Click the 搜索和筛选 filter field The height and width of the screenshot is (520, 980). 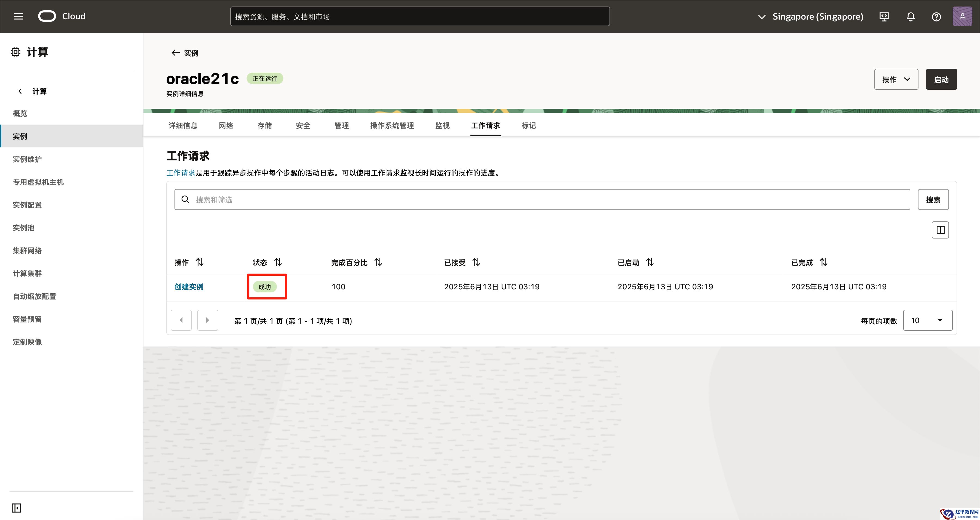tap(542, 200)
